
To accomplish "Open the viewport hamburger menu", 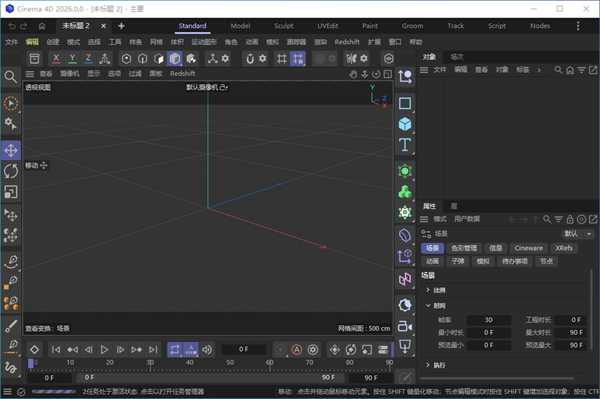I will pyautogui.click(x=30, y=74).
